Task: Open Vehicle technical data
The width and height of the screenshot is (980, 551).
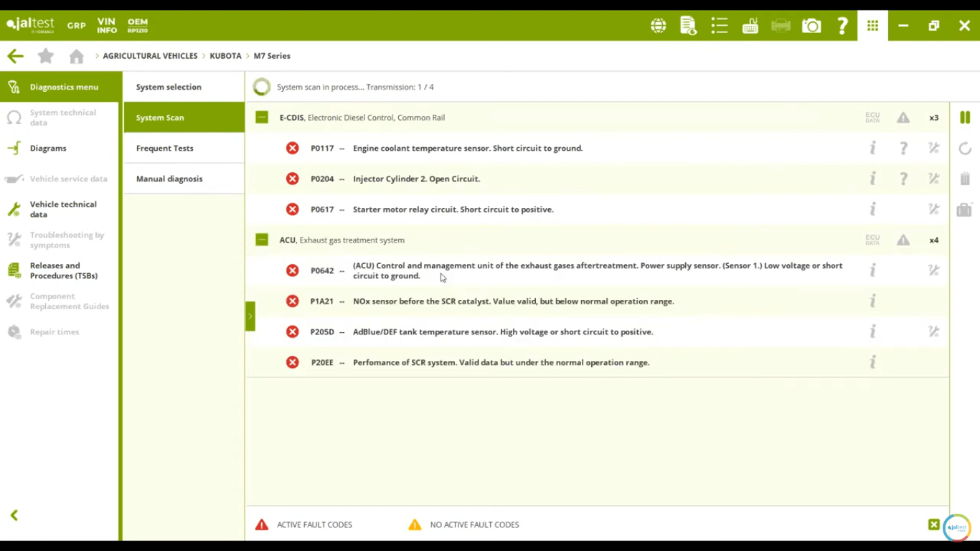Action: click(x=60, y=209)
